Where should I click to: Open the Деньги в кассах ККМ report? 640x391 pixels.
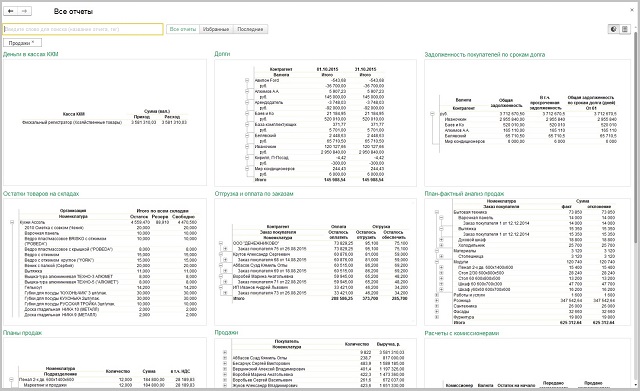point(31,54)
